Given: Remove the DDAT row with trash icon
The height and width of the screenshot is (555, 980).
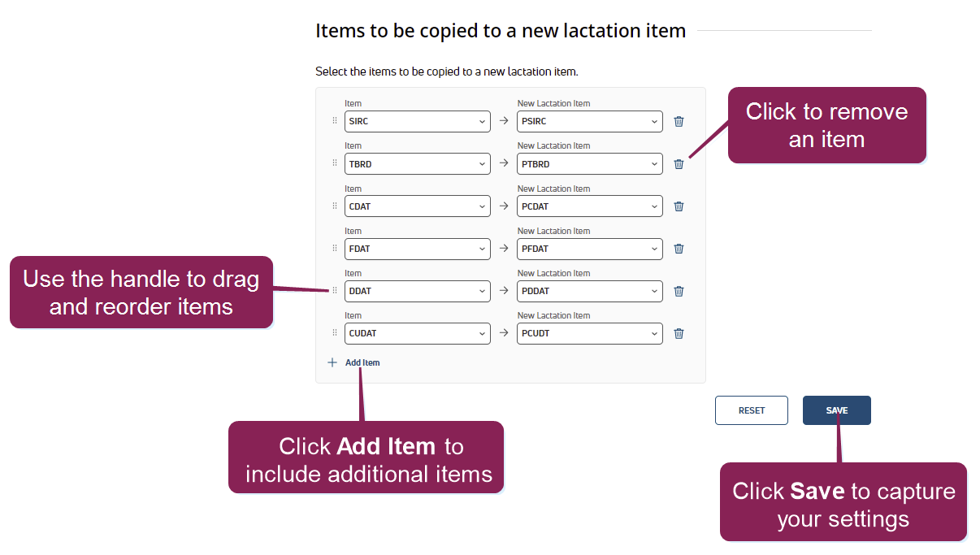Looking at the screenshot, I should pos(679,291).
